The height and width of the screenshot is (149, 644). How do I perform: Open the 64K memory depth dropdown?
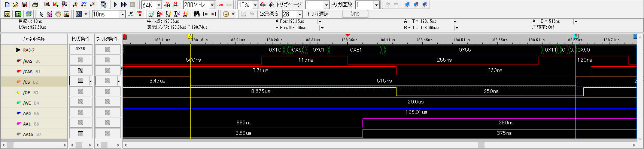[x=159, y=5]
